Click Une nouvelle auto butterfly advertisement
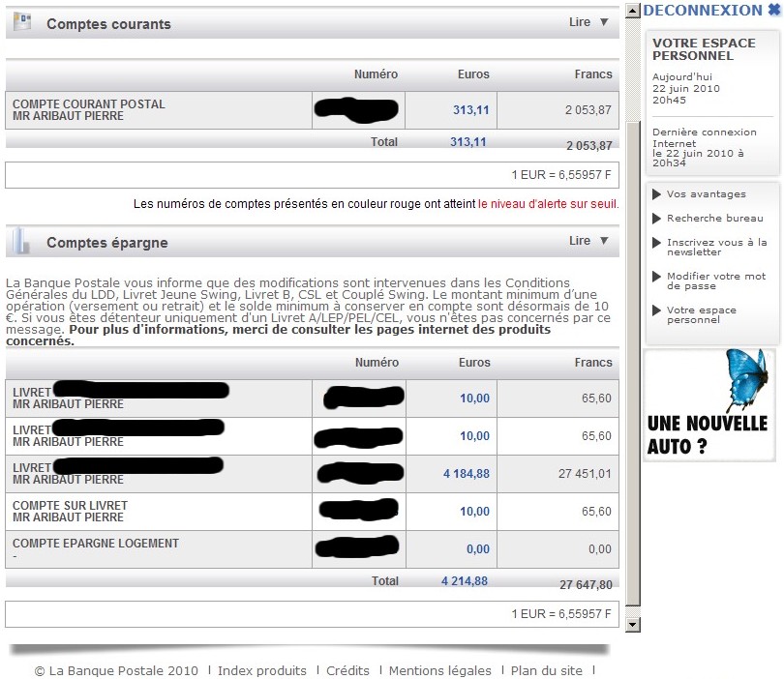Screen dimensions: 784x679 tap(709, 404)
